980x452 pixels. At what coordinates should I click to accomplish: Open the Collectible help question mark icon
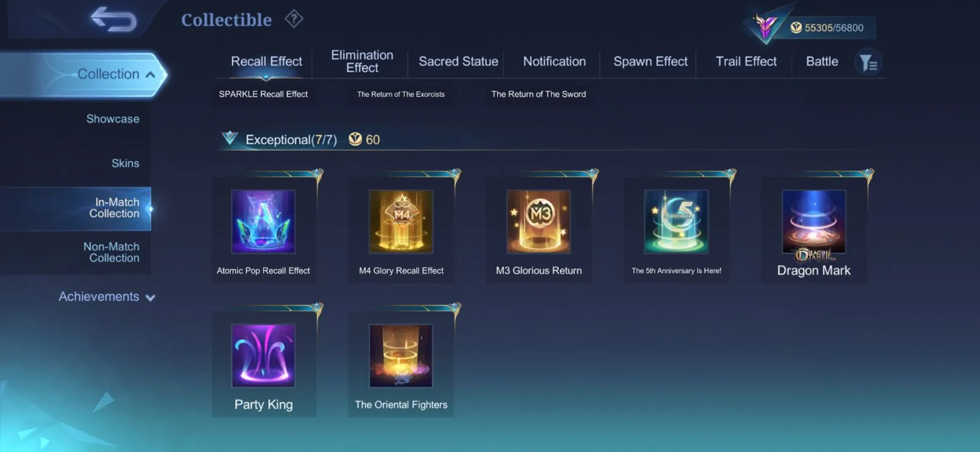[x=294, y=19]
